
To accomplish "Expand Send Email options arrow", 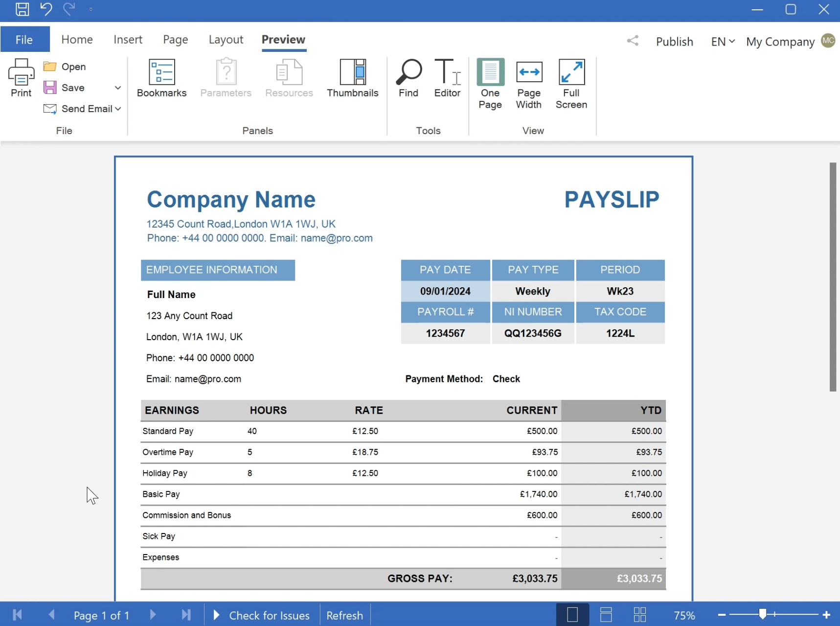I will 118,109.
